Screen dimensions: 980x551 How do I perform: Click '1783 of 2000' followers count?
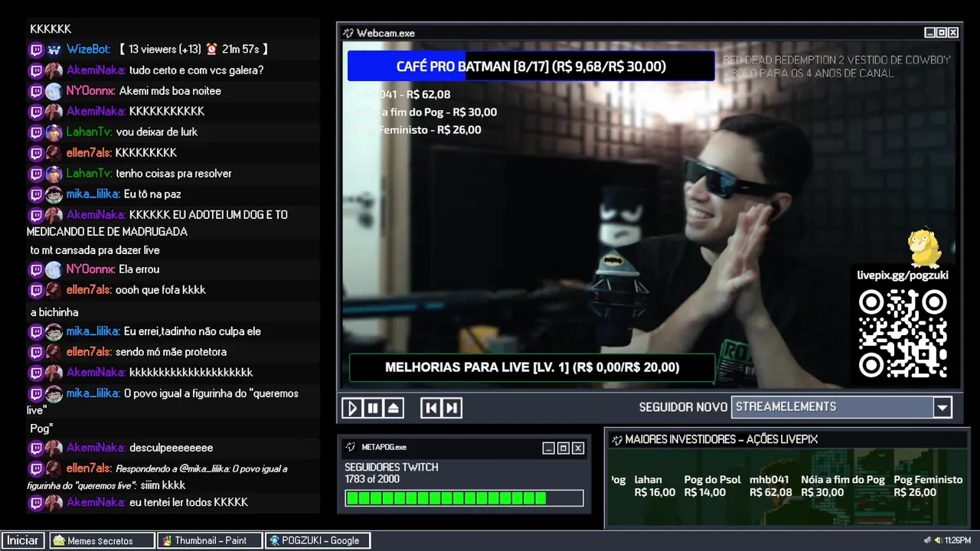372,480
